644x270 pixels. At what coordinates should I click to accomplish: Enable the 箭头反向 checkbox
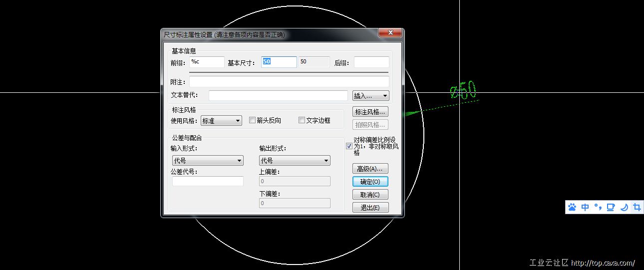253,120
